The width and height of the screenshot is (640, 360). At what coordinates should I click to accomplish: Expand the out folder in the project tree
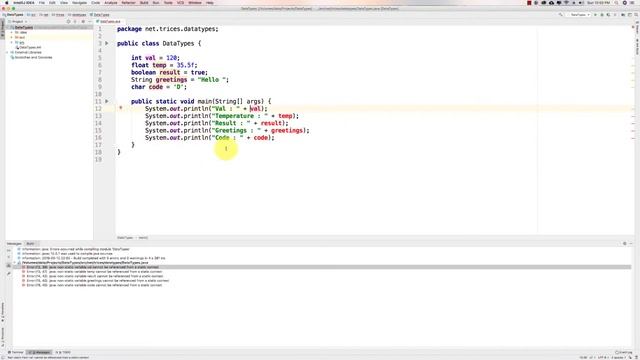pos(11,37)
